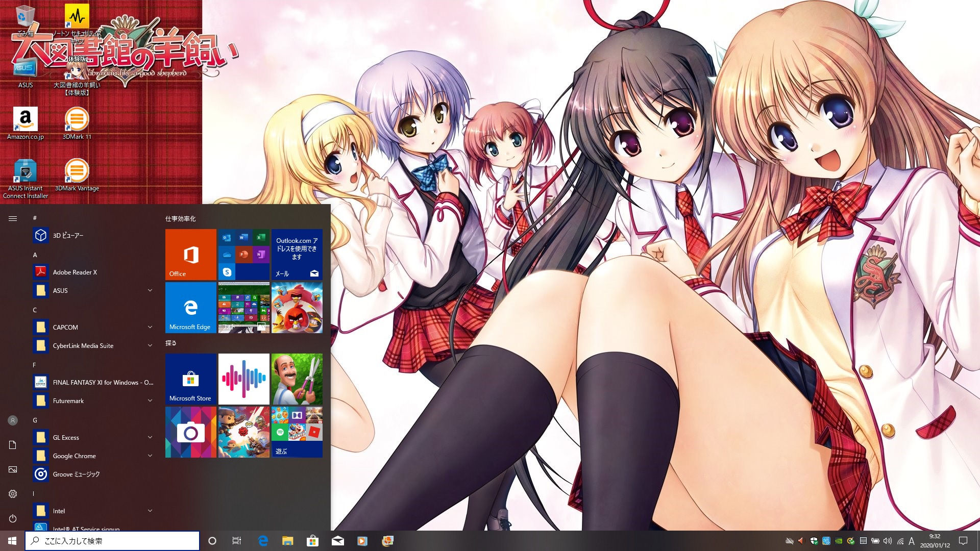Open Pictures from the Start sidebar
This screenshot has width=980, height=551.
pos(13,469)
